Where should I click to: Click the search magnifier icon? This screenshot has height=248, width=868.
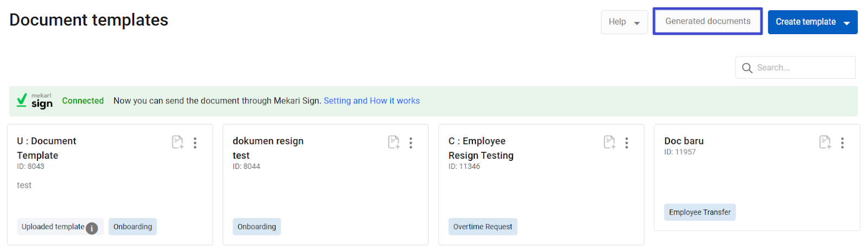coord(747,68)
